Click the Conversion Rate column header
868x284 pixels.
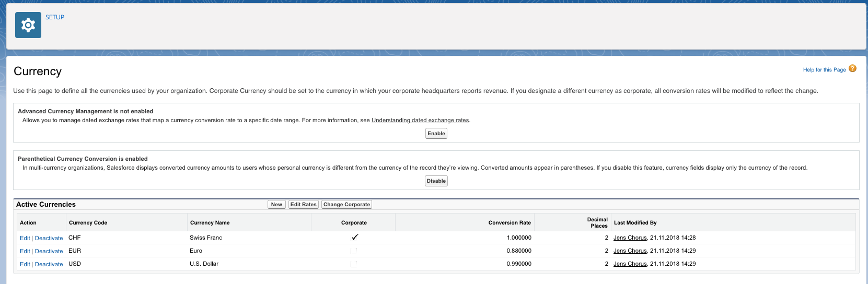click(x=510, y=222)
